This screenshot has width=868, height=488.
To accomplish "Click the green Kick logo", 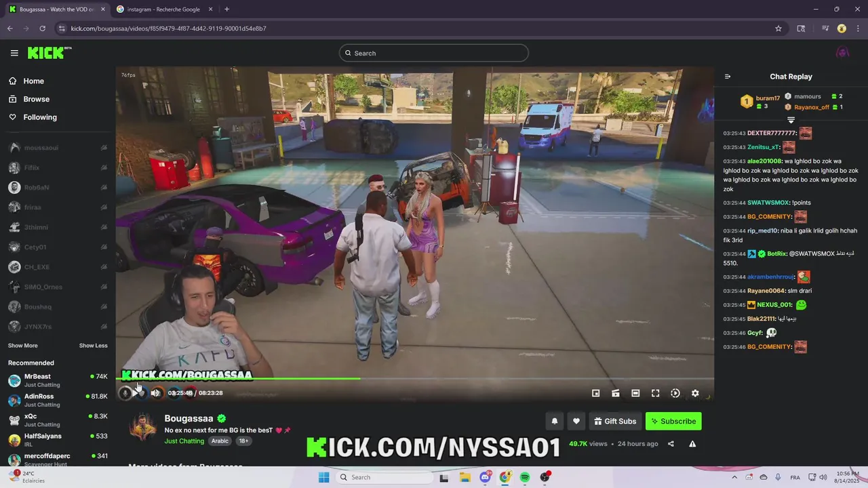I will tap(49, 53).
